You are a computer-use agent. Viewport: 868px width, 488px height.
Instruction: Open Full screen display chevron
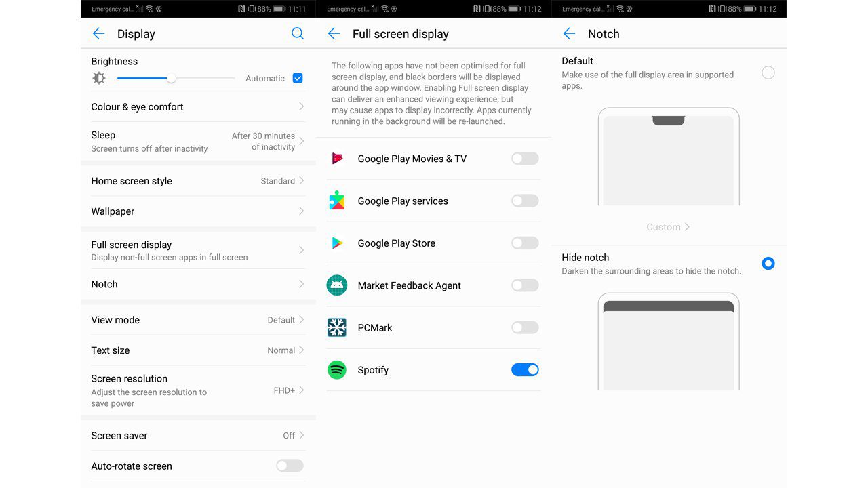click(x=302, y=250)
